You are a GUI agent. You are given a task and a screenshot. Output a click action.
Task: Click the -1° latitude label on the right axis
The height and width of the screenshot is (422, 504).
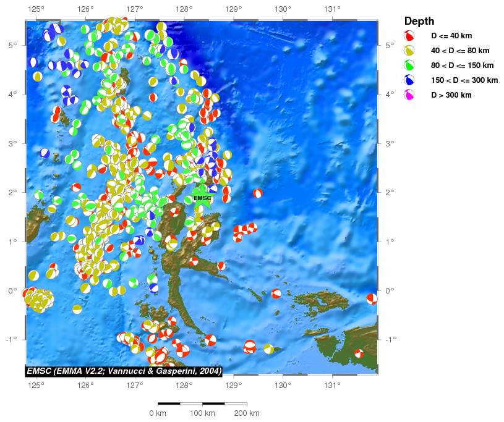pyautogui.click(x=391, y=339)
